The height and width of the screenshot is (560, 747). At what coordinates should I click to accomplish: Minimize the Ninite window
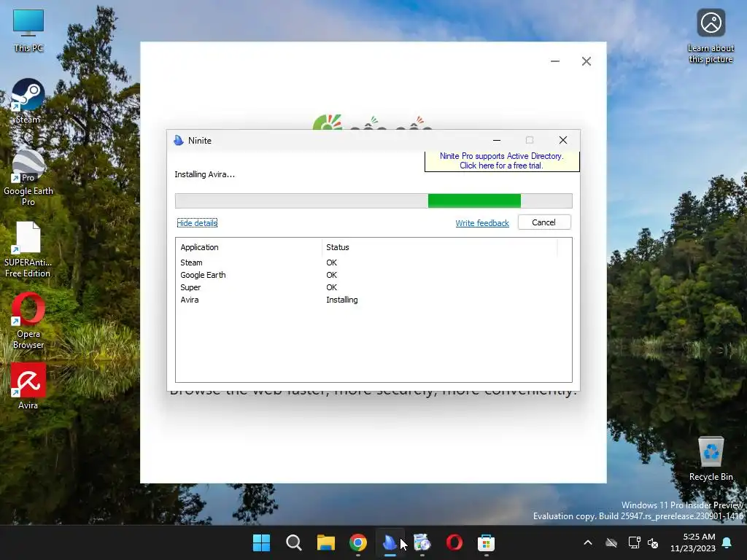pos(497,140)
